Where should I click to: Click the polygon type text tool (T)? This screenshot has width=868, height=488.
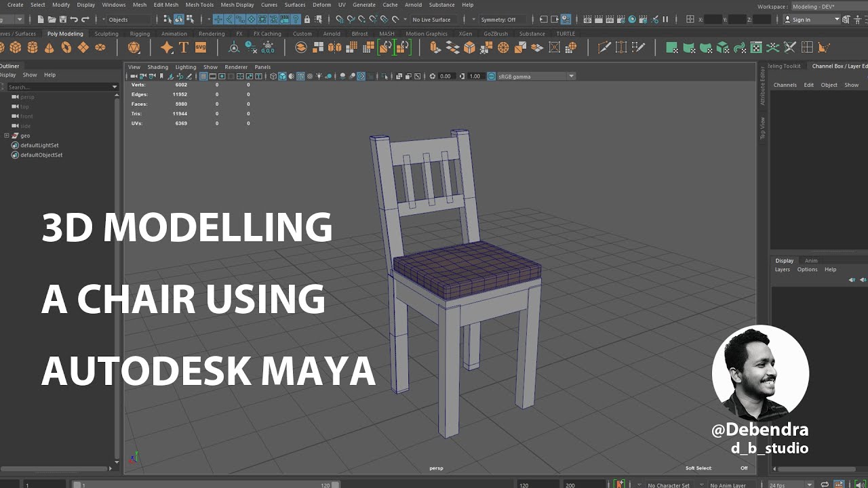point(183,47)
